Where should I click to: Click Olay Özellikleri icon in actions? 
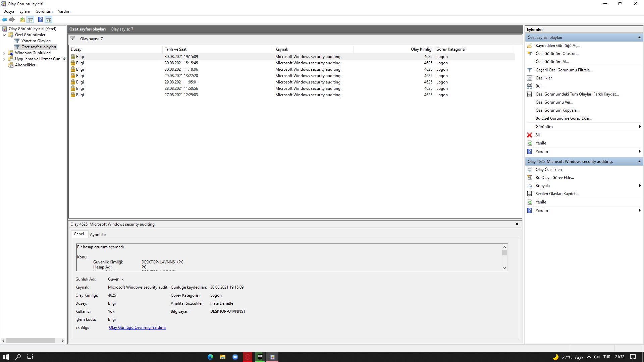click(x=530, y=170)
